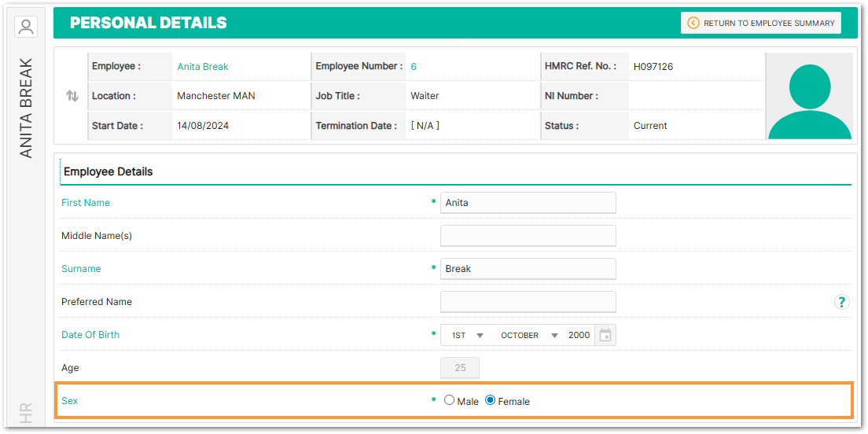This screenshot has width=868, height=434.
Task: Click the birth year field showing 2000
Action: coord(579,335)
